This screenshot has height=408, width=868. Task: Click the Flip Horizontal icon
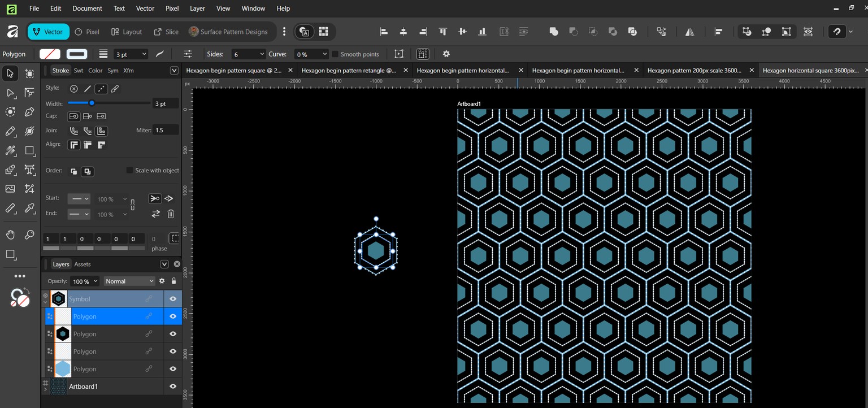tap(690, 32)
